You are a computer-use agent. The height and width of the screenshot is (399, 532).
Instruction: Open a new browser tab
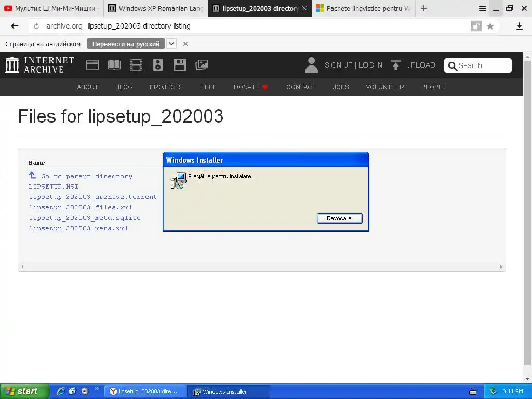point(424,8)
